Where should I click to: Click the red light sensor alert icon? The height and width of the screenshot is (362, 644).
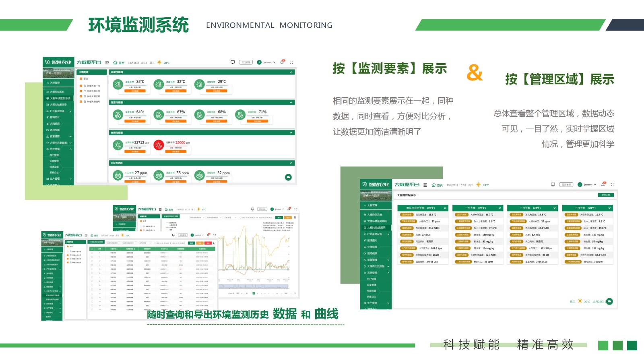[x=159, y=145]
